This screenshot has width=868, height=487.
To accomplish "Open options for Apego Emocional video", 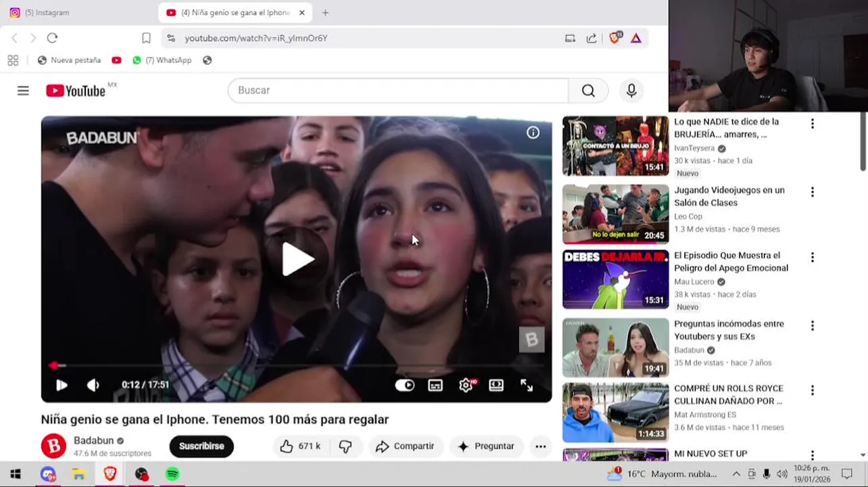I will click(812, 258).
